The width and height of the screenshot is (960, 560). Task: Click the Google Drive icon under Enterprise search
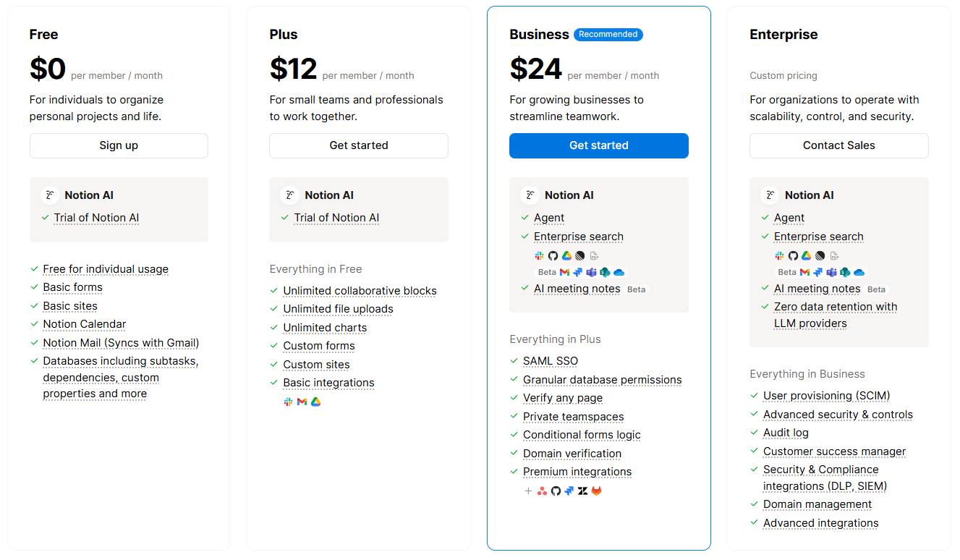tap(566, 255)
